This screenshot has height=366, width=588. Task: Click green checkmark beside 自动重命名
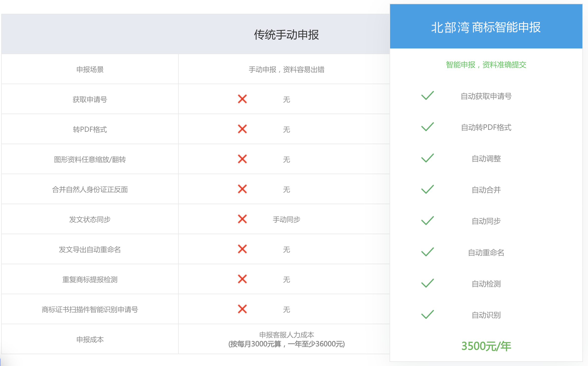427,252
